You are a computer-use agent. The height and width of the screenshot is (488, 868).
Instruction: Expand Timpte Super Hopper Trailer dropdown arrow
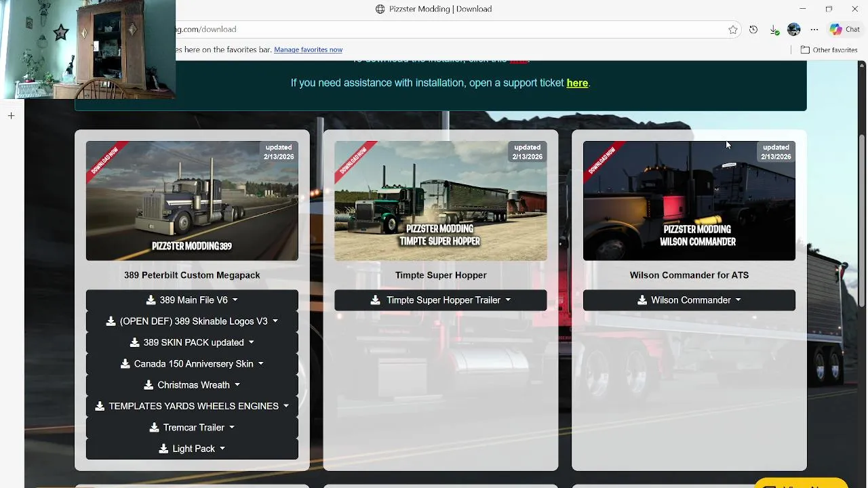tap(508, 300)
